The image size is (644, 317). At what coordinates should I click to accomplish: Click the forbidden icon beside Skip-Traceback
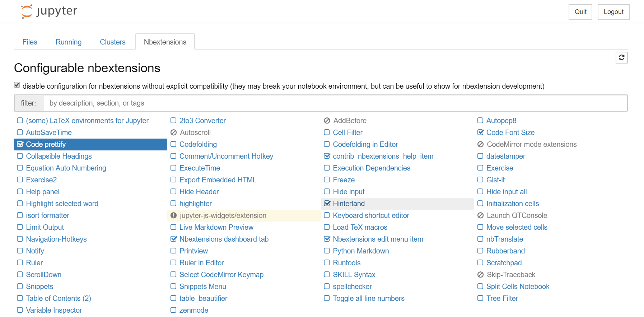click(481, 275)
